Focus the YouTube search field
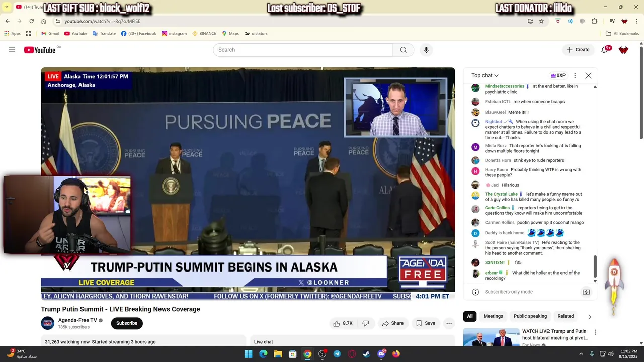This screenshot has height=362, width=644. [x=303, y=50]
